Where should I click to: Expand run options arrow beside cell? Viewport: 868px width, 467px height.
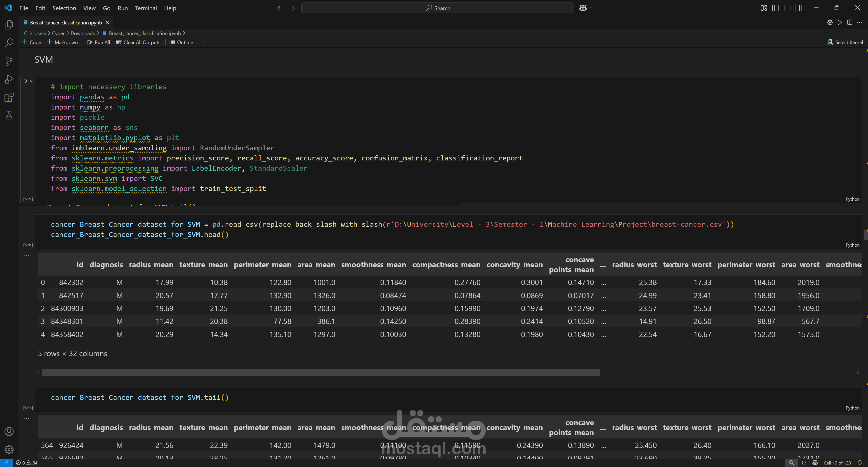coord(32,81)
